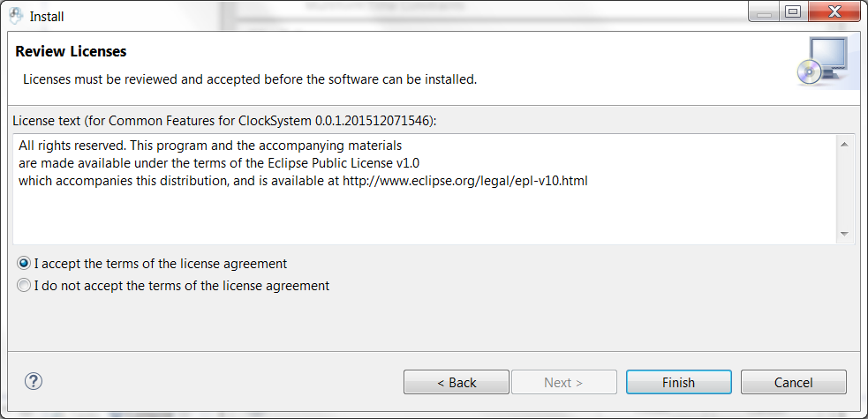Click the license text scroll up arrow
The width and height of the screenshot is (868, 419).
844,145
